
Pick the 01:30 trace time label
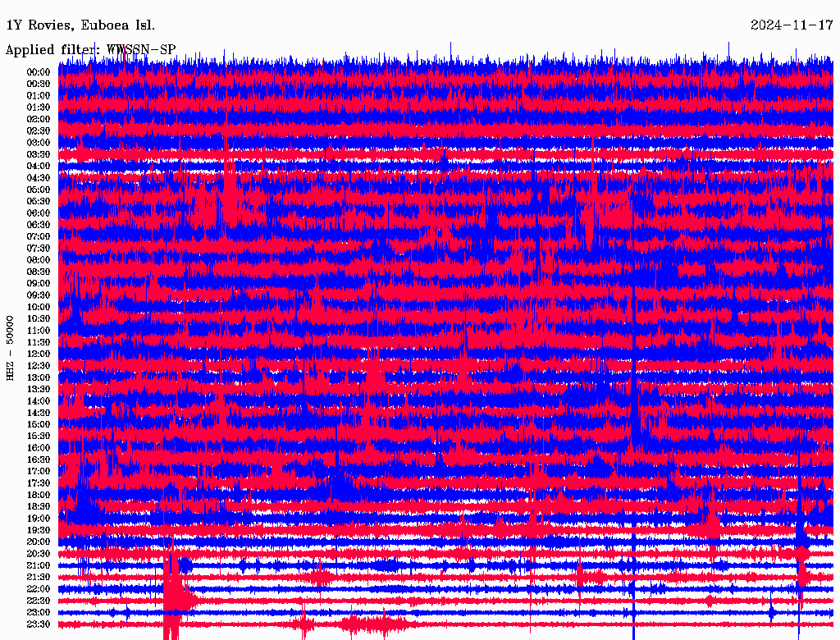coord(39,107)
